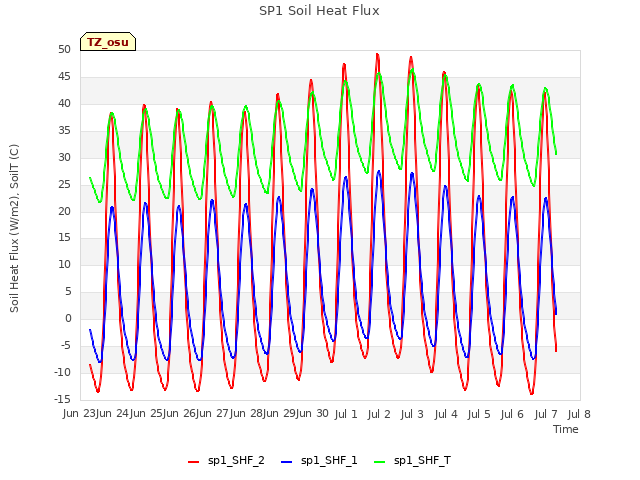This screenshot has height=480, width=640.
Task: Click the Time axis title
Action: tap(566, 429)
